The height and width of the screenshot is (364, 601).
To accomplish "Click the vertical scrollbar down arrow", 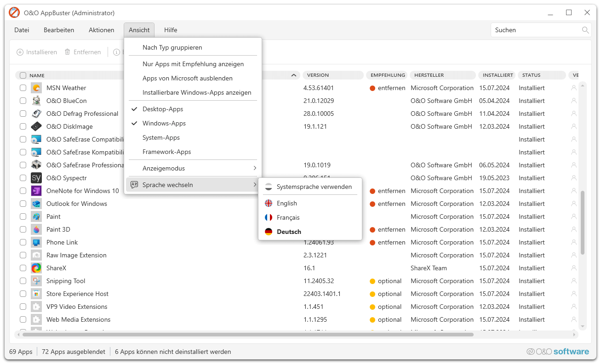I will pyautogui.click(x=583, y=326).
